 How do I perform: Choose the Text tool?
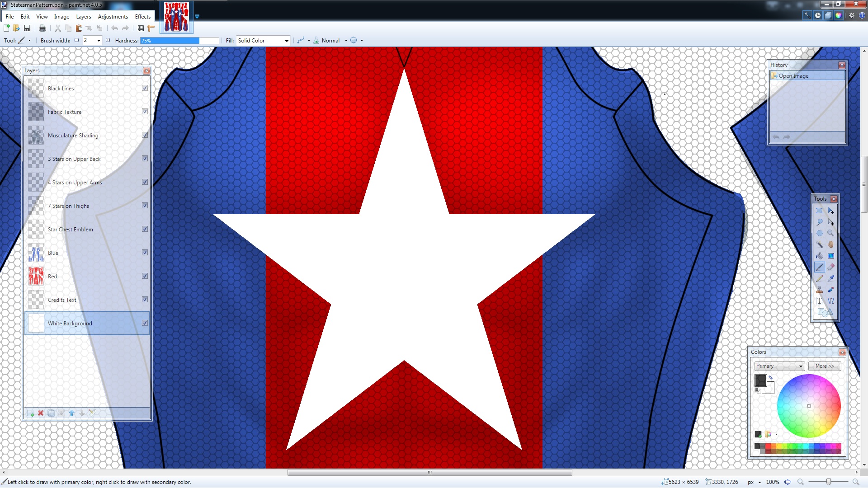click(819, 301)
